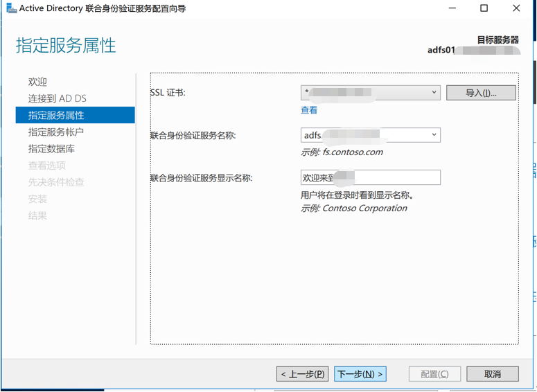Close the configuration wizard window
Image resolution: width=537 pixels, height=392 pixels.
[516, 8]
